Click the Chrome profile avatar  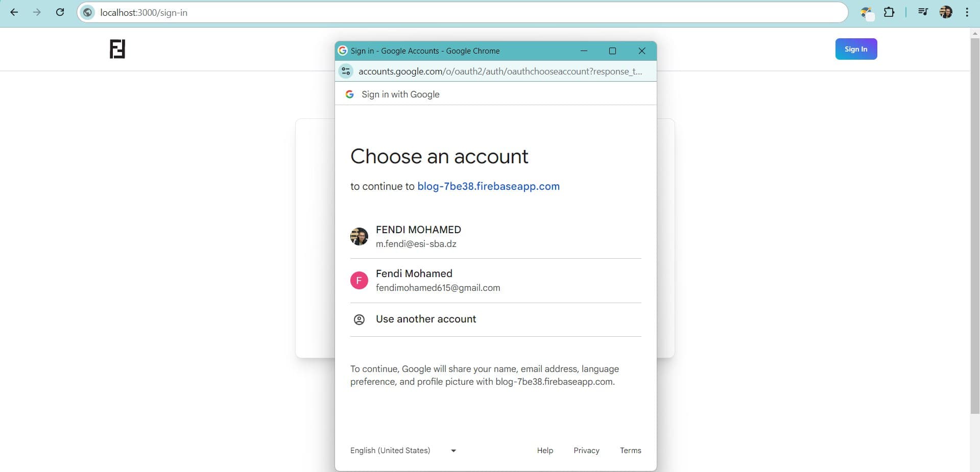pos(946,12)
